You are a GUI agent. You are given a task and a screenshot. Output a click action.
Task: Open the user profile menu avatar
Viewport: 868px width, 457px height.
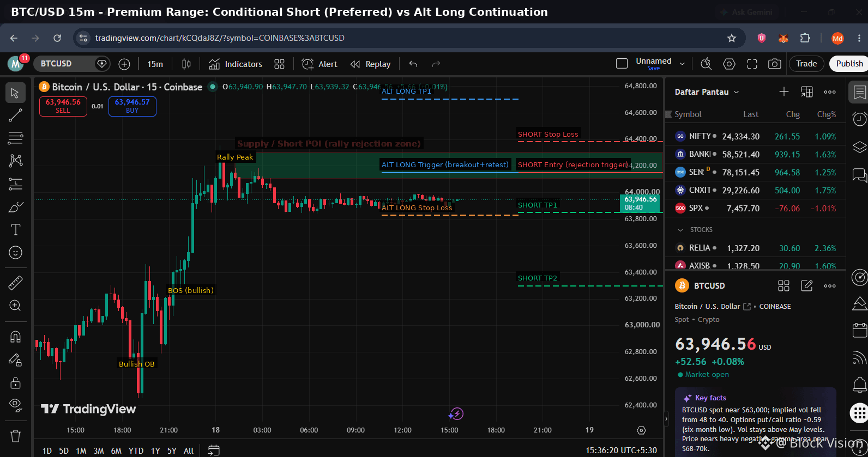tap(16, 64)
